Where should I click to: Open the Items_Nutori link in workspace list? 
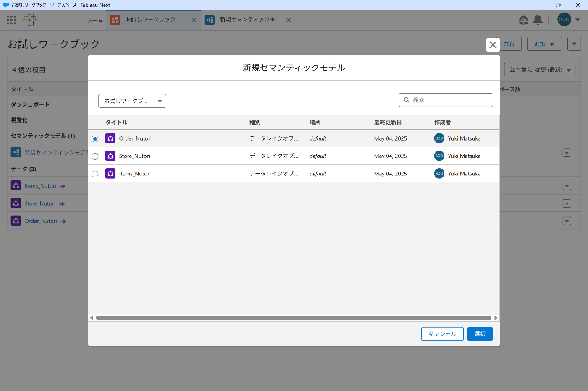click(40, 186)
